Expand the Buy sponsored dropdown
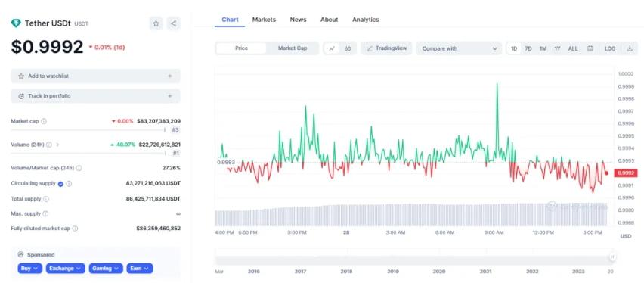The height and width of the screenshot is (283, 644). pyautogui.click(x=30, y=268)
